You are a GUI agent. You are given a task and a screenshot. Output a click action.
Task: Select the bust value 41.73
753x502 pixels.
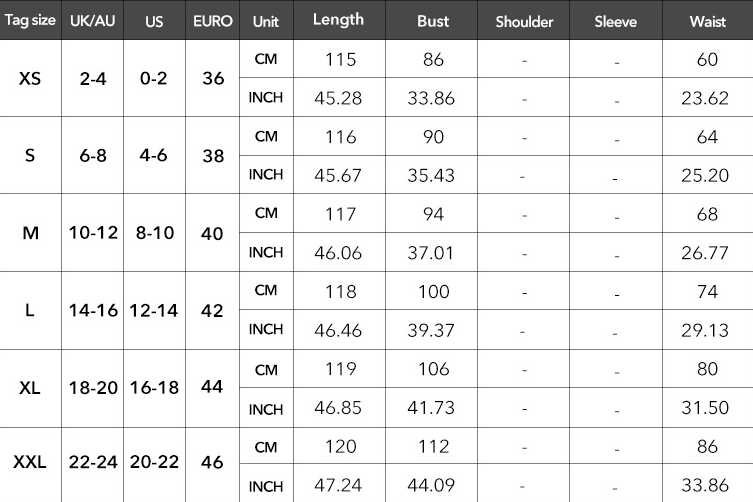pos(431,408)
